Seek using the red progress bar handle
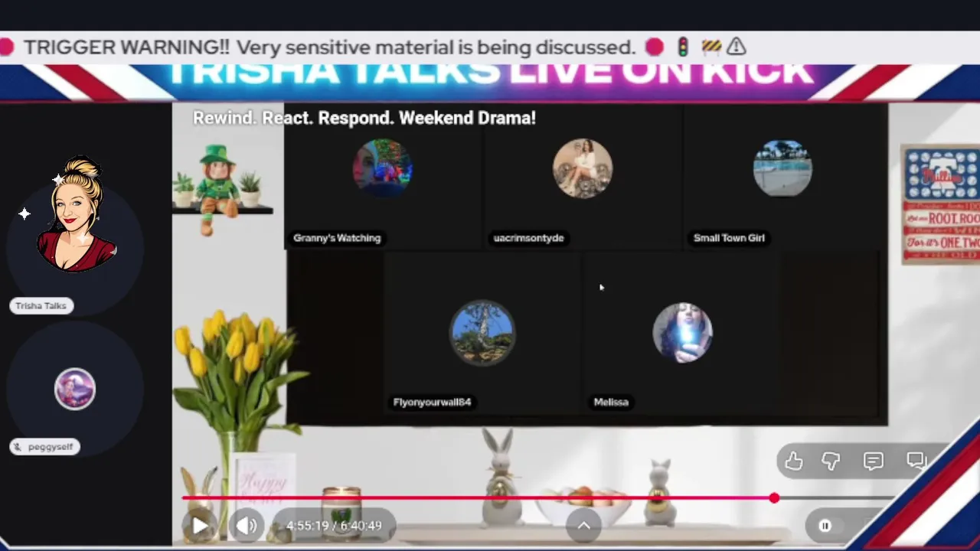980x551 pixels. 774,498
